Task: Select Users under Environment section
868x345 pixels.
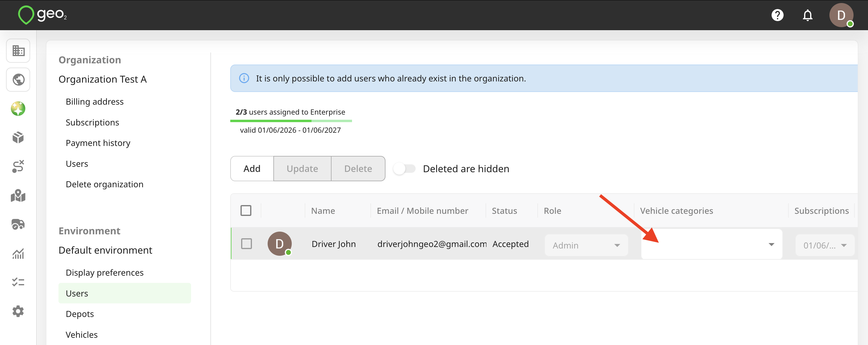Action: coord(125,293)
